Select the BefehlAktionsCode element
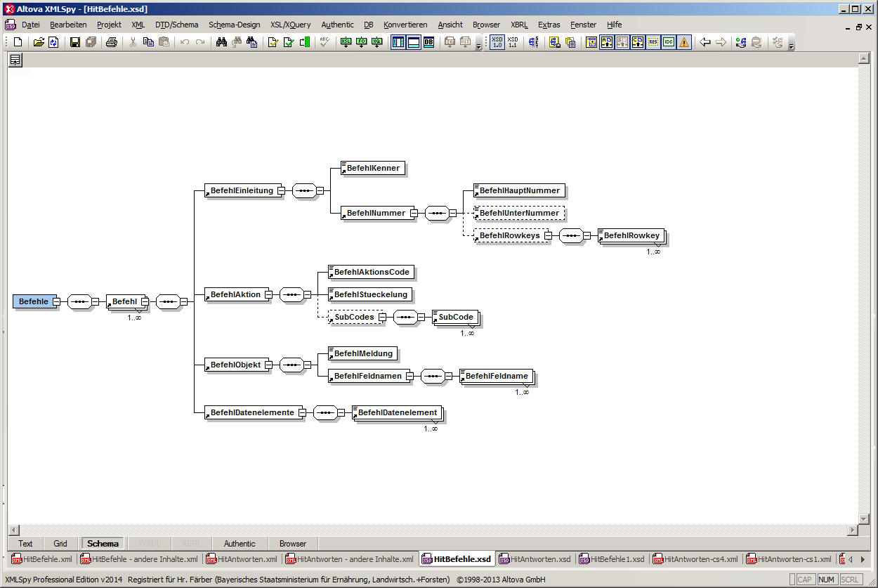Screen dimensions: 878x588 point(371,272)
